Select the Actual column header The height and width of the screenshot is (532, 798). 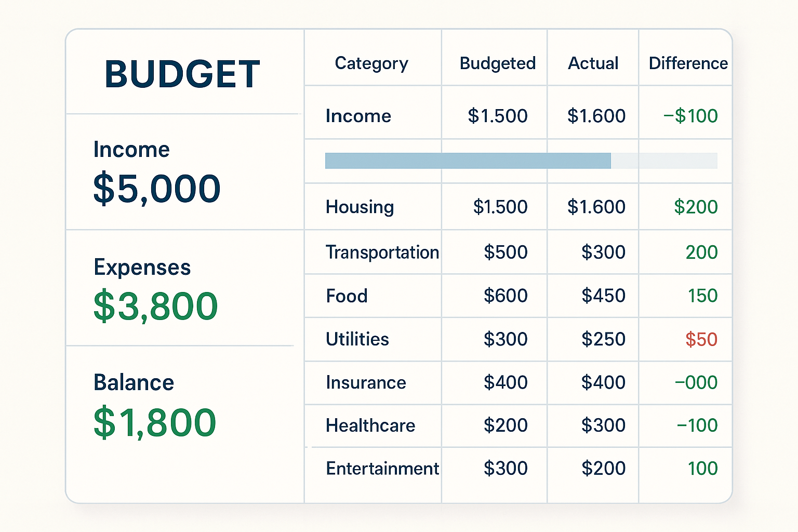click(x=593, y=63)
